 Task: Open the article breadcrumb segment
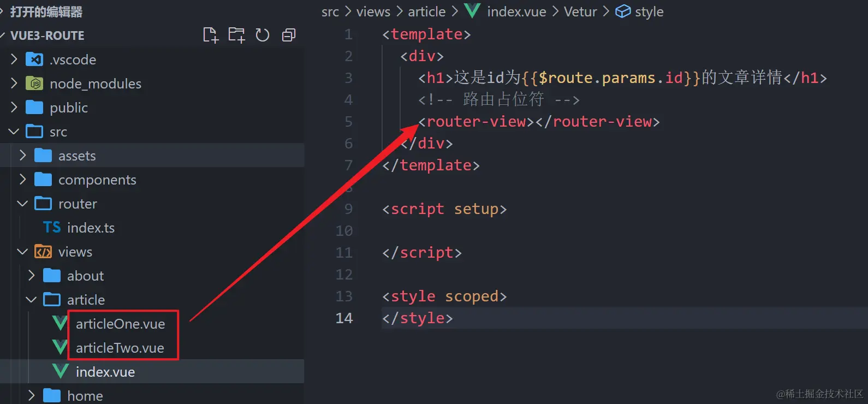427,11
